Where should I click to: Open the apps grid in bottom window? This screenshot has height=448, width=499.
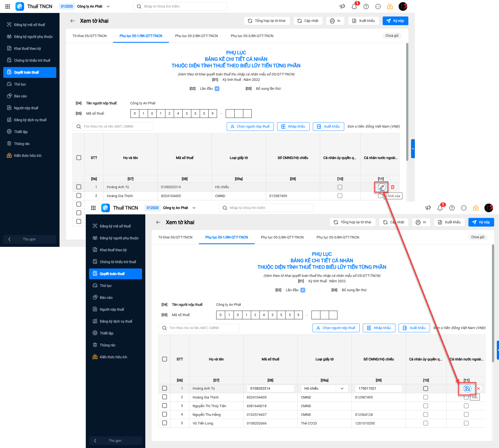coord(93,208)
